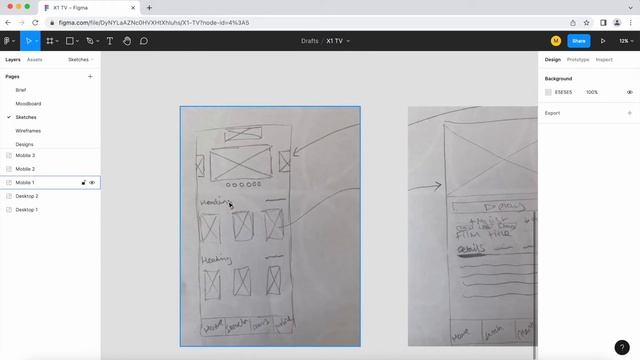Click the browser address bar

click(306, 23)
